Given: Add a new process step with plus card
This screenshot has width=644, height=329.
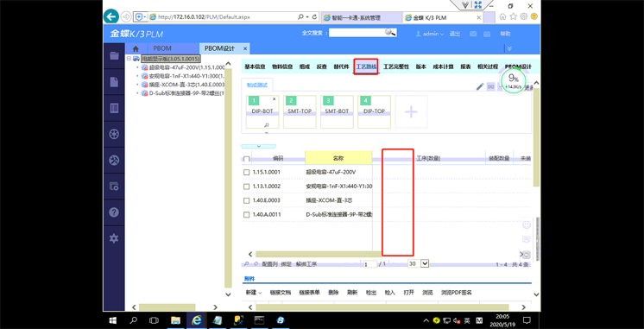Looking at the screenshot, I should click(x=411, y=111).
